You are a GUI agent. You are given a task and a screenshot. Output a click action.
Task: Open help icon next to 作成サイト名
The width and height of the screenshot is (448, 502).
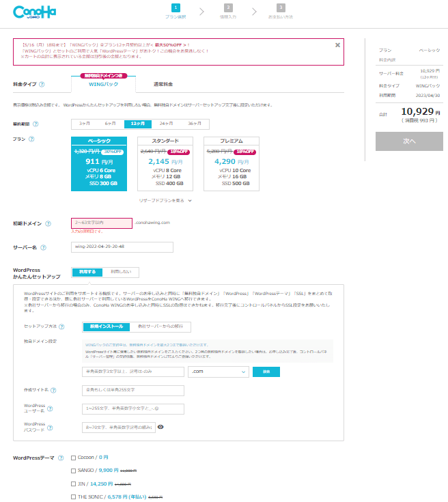pyautogui.click(x=53, y=390)
